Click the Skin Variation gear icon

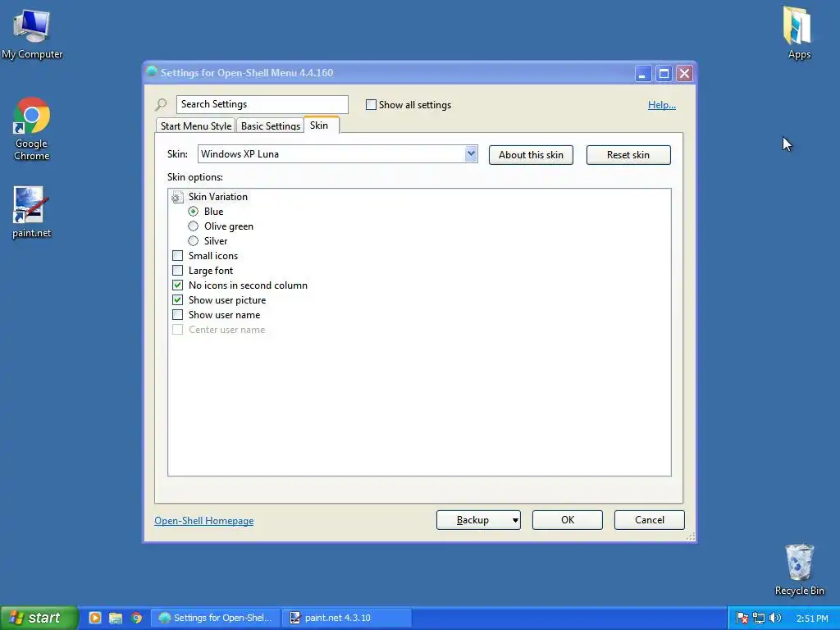click(177, 197)
